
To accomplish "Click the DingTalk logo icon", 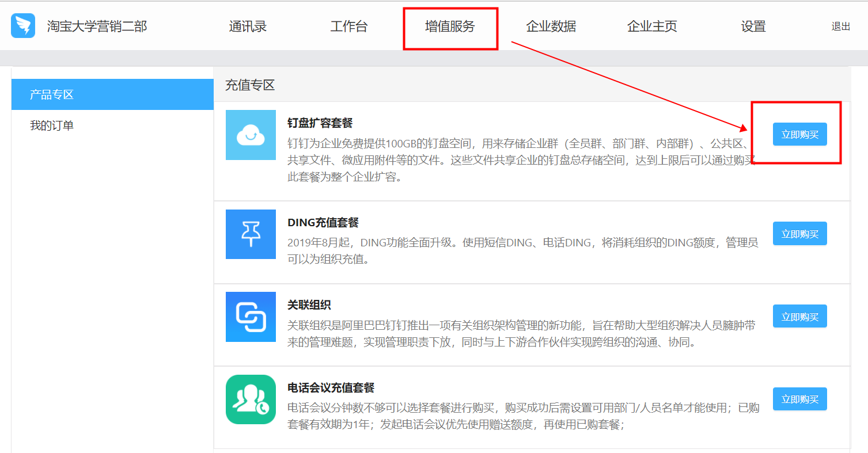I will coord(23,26).
